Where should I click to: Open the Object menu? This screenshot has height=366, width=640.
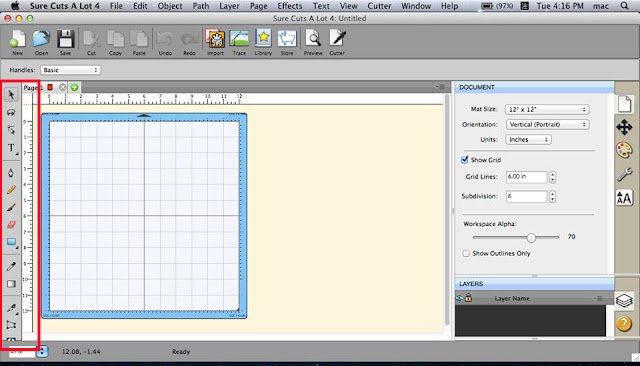tap(170, 6)
